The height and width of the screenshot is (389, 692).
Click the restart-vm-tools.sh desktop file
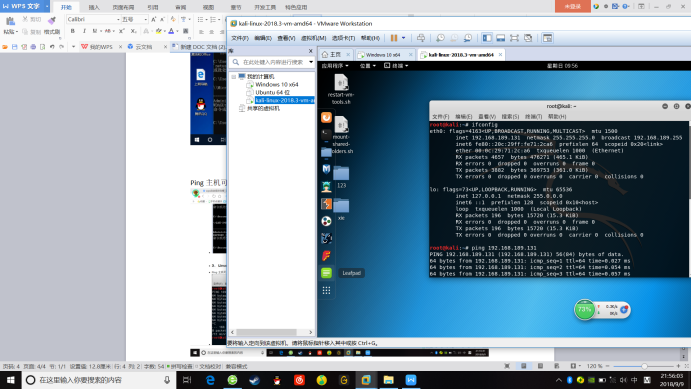point(341,90)
